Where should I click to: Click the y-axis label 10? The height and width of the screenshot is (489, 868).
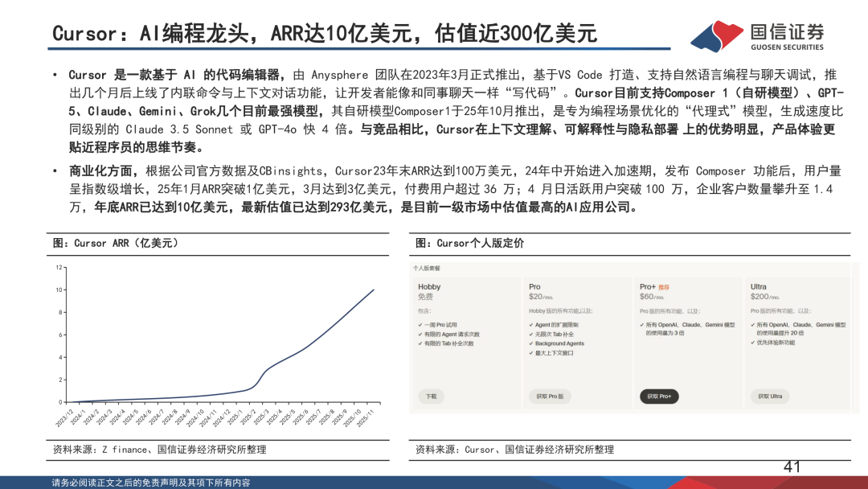[59, 290]
